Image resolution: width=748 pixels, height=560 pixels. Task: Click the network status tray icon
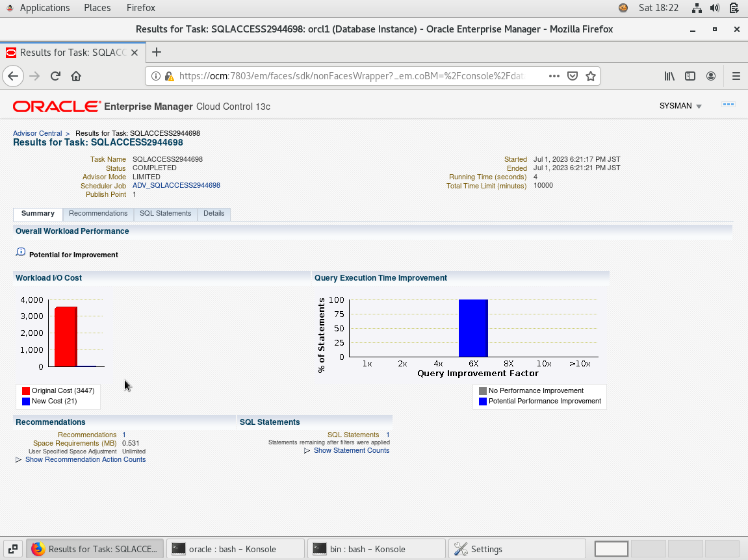click(x=697, y=8)
